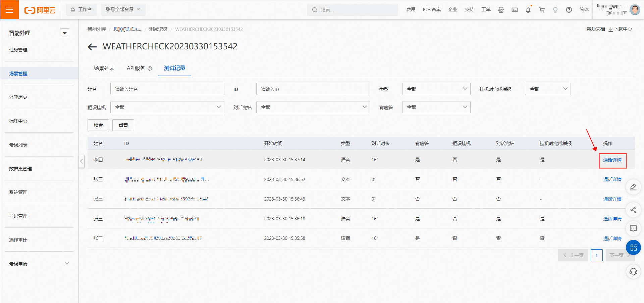The image size is (644, 303).
Task: Select the 测试记录 tab
Action: (x=174, y=68)
